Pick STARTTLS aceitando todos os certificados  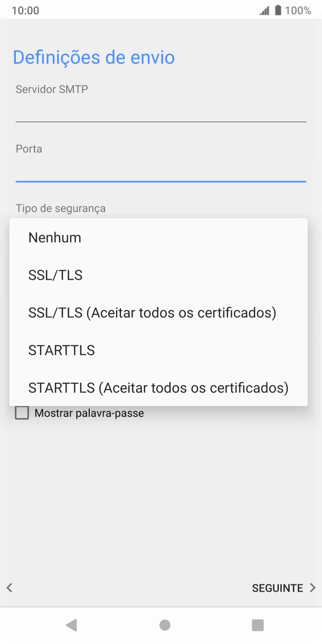coord(158,387)
